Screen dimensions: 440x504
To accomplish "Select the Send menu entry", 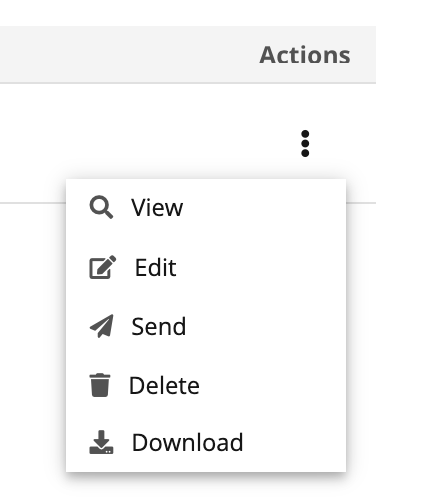I will point(206,326).
